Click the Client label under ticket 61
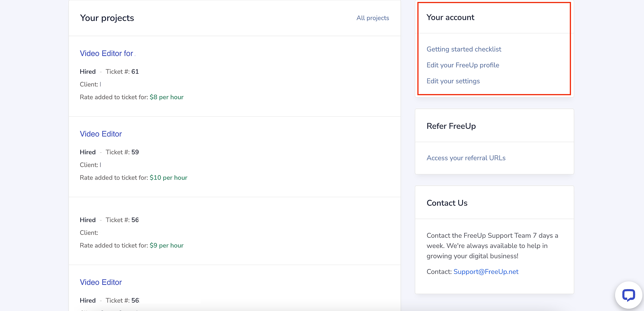Screen dimensions: 644x311 click(89, 84)
